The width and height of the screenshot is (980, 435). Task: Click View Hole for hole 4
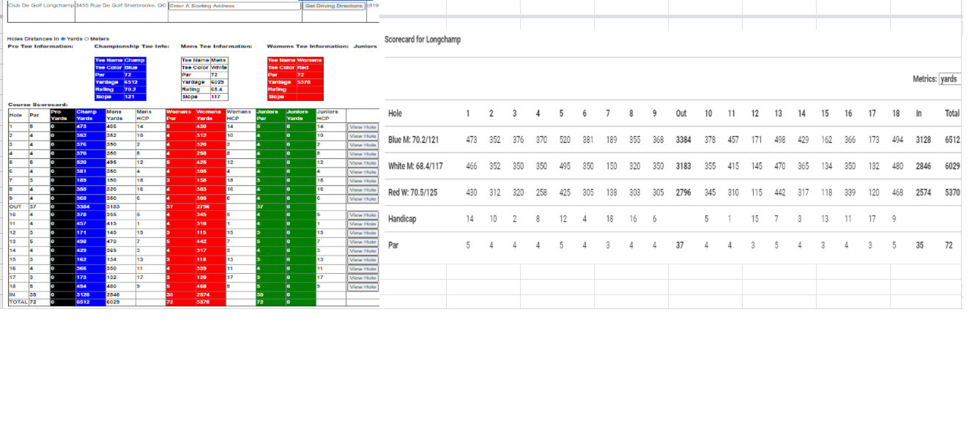click(x=363, y=154)
